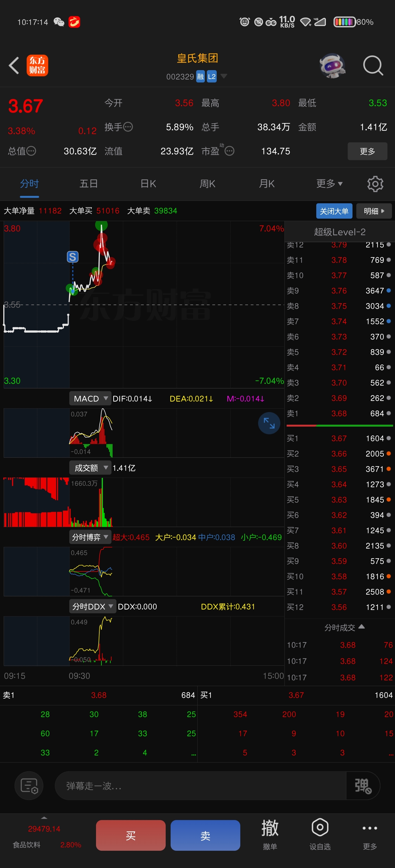Tap 超大:0.465 indicator label
Viewport: 395px width, 868px height.
tap(131, 537)
